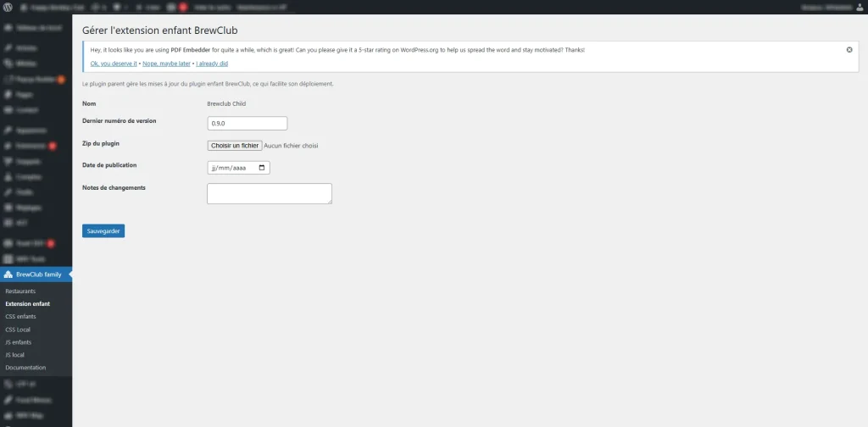
Task: Dismiss the PDF Embedder rating notice
Action: [x=849, y=50]
